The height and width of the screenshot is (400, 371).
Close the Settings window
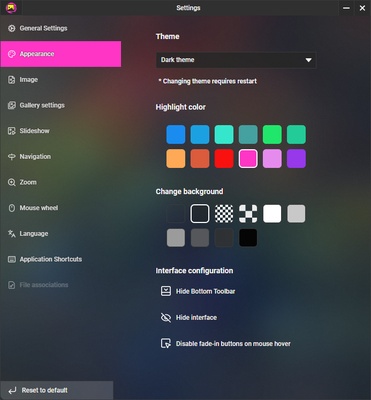(362, 8)
